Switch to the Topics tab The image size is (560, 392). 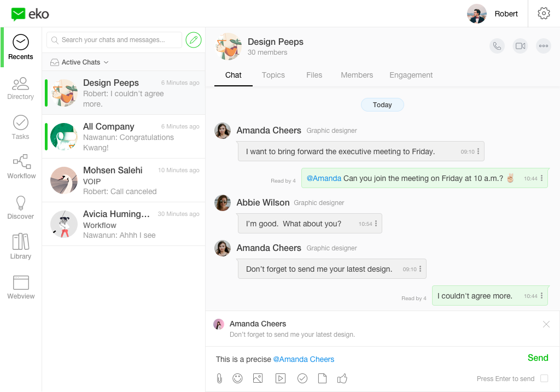273,75
